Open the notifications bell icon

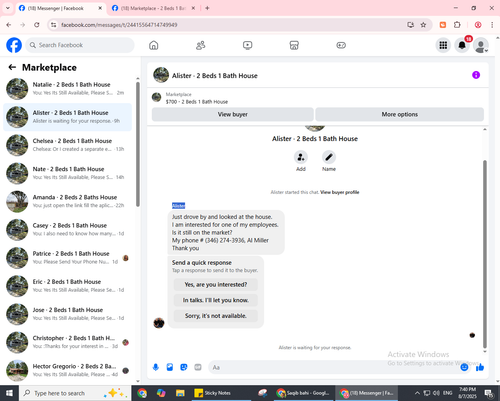tap(462, 45)
